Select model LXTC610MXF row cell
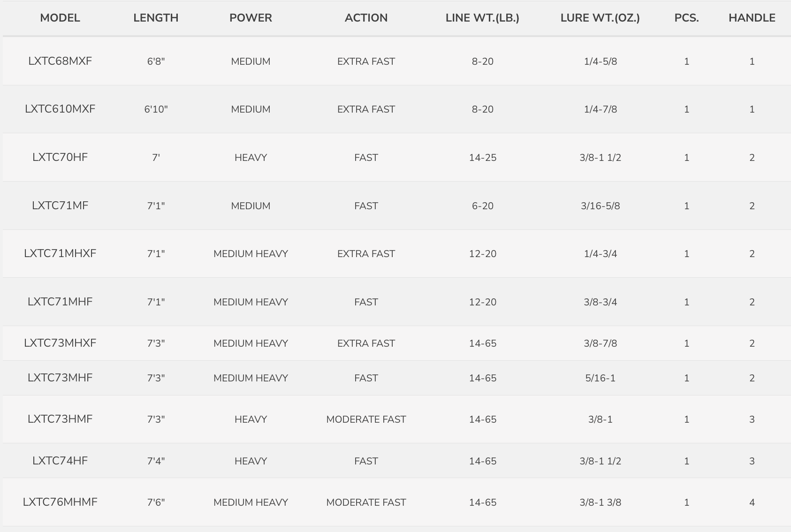This screenshot has height=532, width=791. point(60,109)
